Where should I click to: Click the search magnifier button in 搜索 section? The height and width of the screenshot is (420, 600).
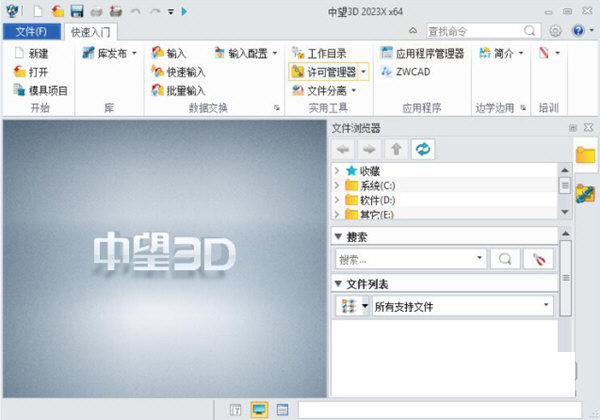[x=505, y=259]
